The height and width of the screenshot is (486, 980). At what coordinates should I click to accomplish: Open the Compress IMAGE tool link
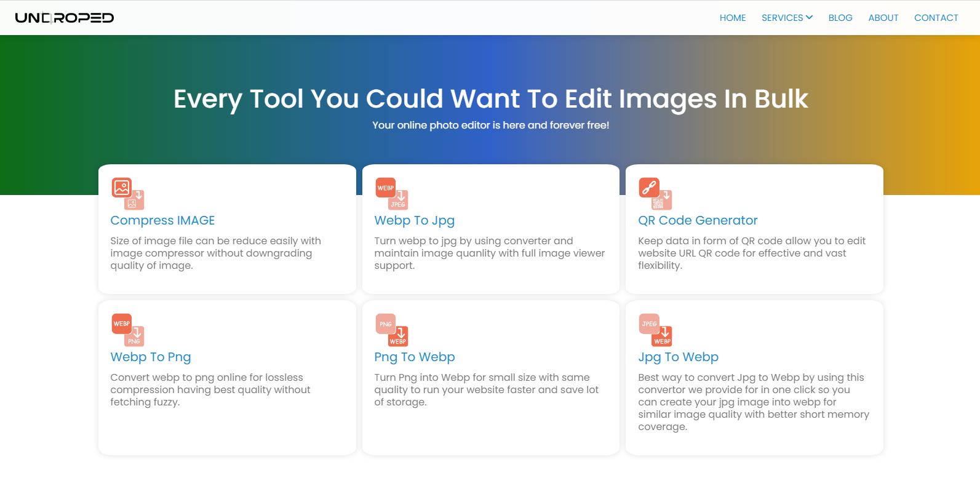pos(162,220)
